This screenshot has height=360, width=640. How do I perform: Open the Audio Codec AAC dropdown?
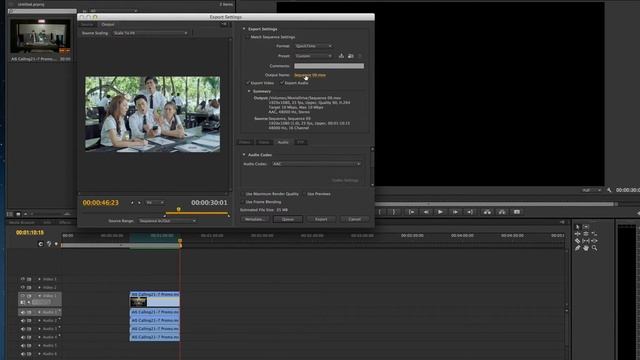tap(316, 164)
